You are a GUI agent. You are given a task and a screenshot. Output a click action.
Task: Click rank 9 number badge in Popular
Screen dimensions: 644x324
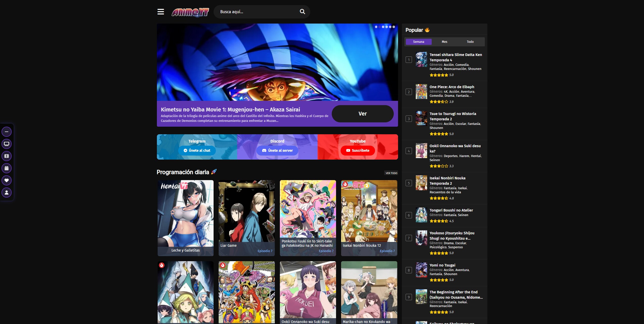pos(409,297)
